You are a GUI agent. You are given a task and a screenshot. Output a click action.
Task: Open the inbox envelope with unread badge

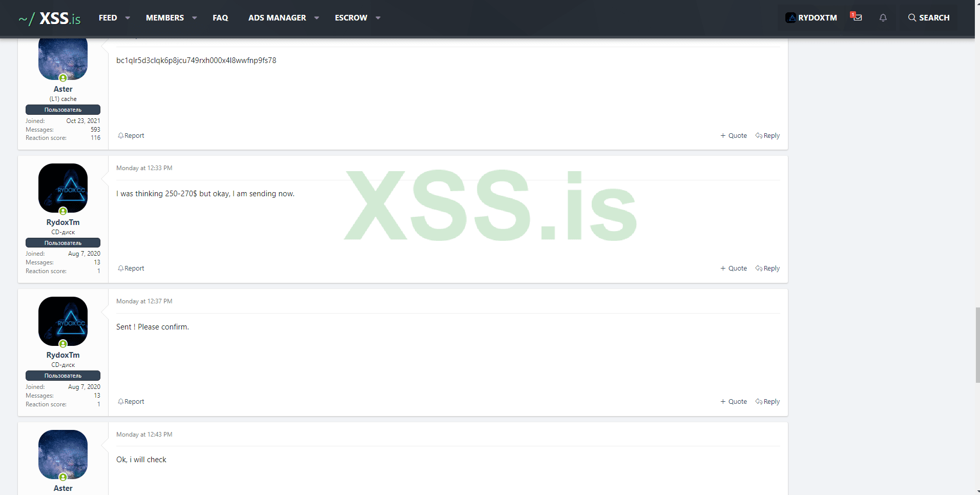[x=857, y=17]
